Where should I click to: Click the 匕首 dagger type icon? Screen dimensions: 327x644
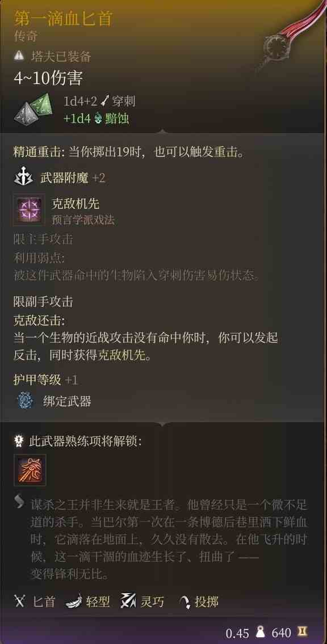tap(20, 601)
